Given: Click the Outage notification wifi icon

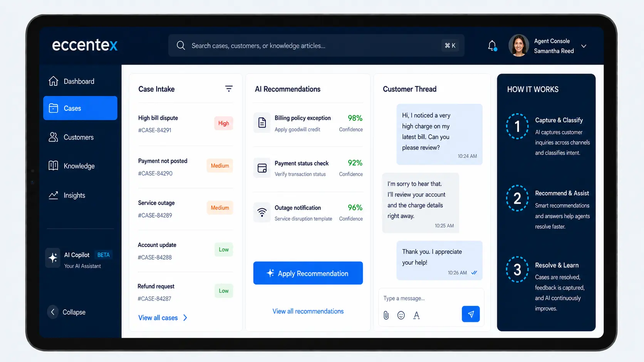Looking at the screenshot, I should [x=262, y=212].
